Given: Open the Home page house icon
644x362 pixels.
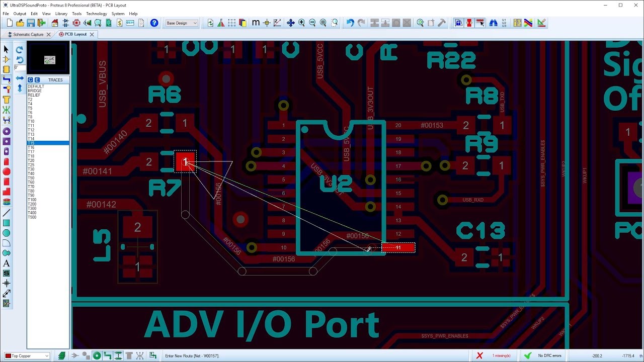Looking at the screenshot, I should pos(55,23).
